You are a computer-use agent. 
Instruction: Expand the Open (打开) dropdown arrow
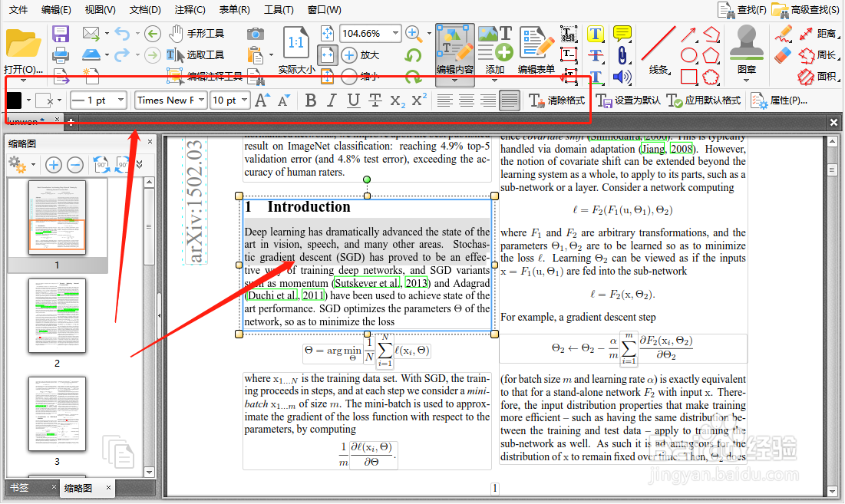pyautogui.click(x=23, y=81)
